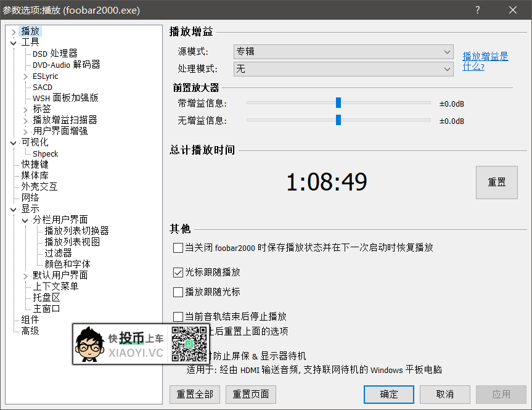Select the ESLyric page
This screenshot has height=410, width=532.
(45, 76)
